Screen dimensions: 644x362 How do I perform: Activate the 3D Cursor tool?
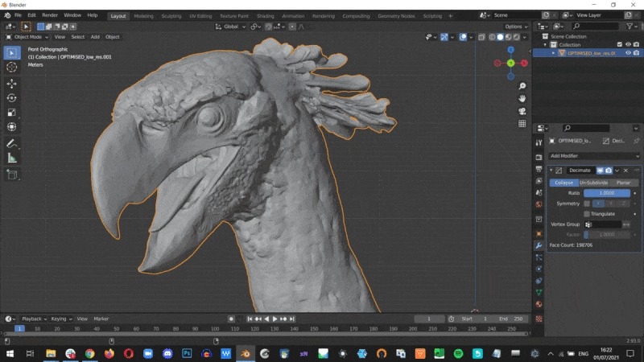pos(11,68)
